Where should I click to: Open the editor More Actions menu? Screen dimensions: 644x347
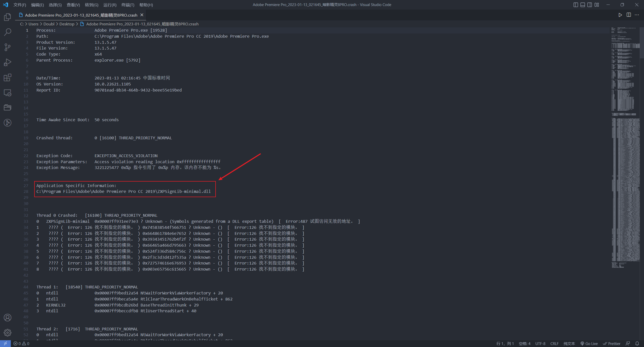[637, 15]
